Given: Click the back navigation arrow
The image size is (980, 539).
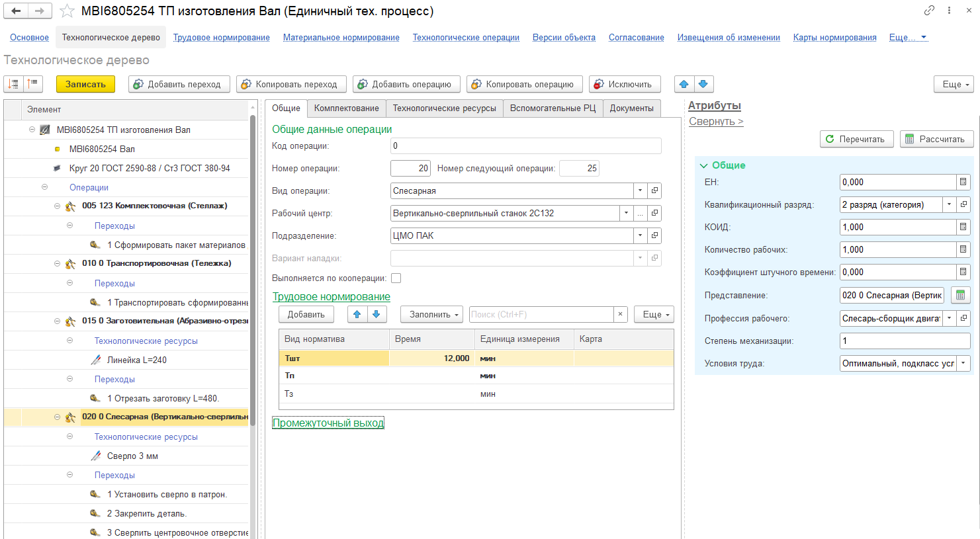Looking at the screenshot, I should [x=17, y=11].
